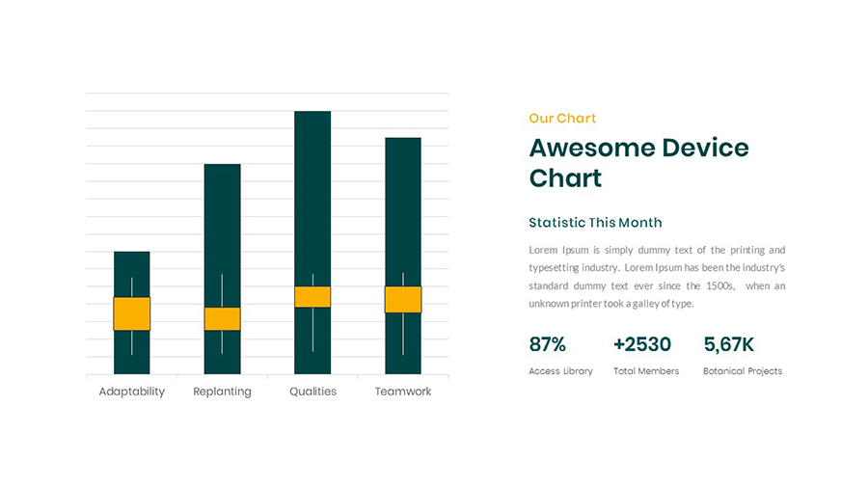Screen dimensions: 868x488
Task: Select the "Botanical Projects" caption
Action: [x=742, y=371]
